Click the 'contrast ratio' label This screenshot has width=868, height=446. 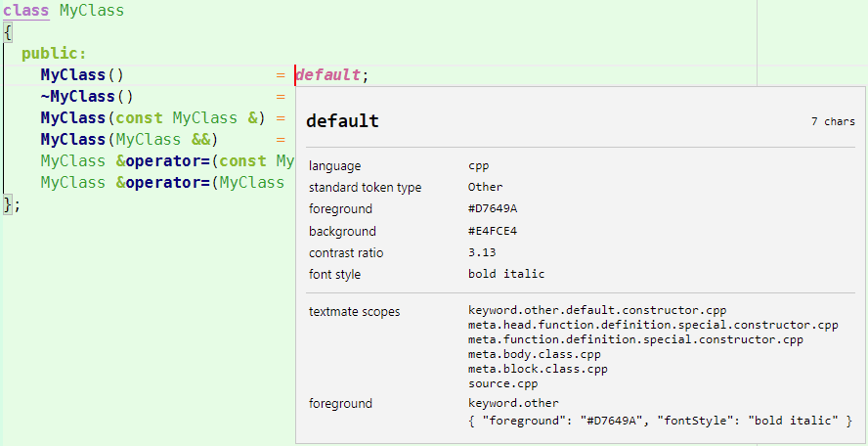point(346,253)
